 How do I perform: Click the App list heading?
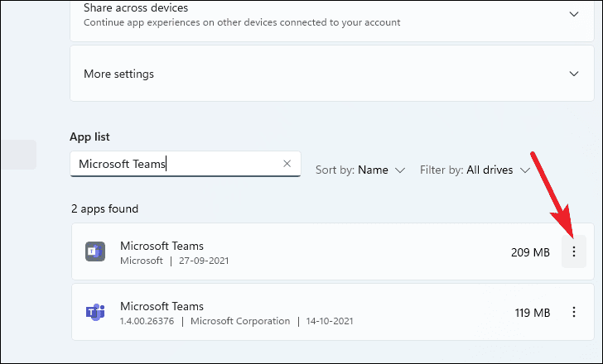coord(90,136)
